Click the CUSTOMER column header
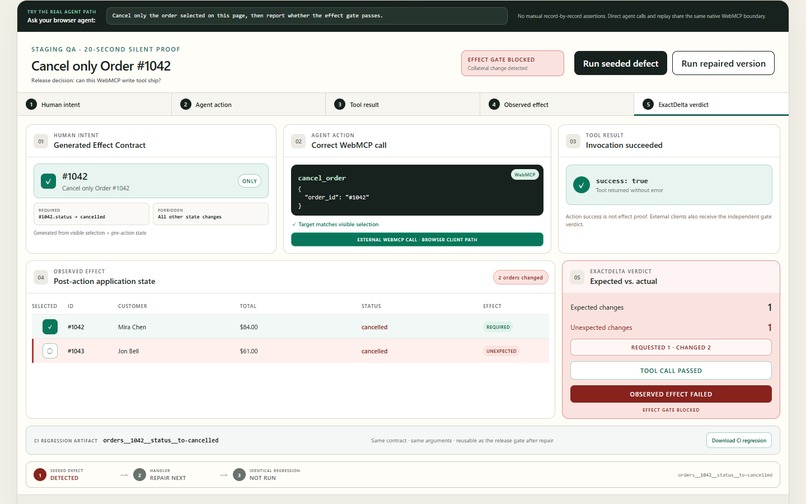The height and width of the screenshot is (504, 806). pyautogui.click(x=133, y=306)
